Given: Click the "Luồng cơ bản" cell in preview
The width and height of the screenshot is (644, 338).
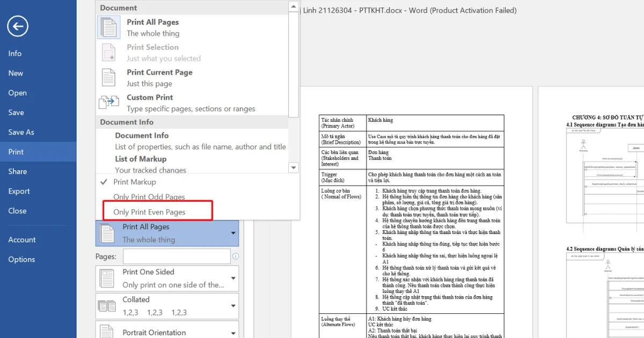Looking at the screenshot, I should click(x=342, y=249).
